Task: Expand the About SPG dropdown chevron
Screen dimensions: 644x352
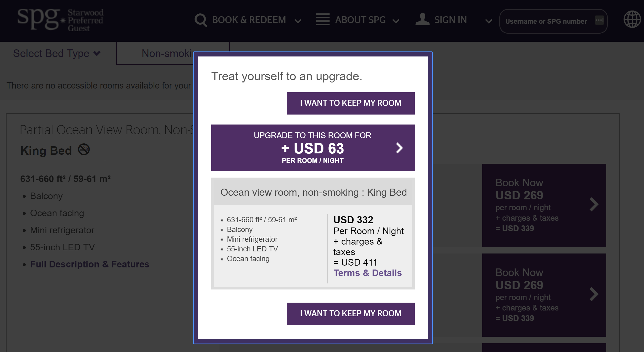Action: pos(396,21)
